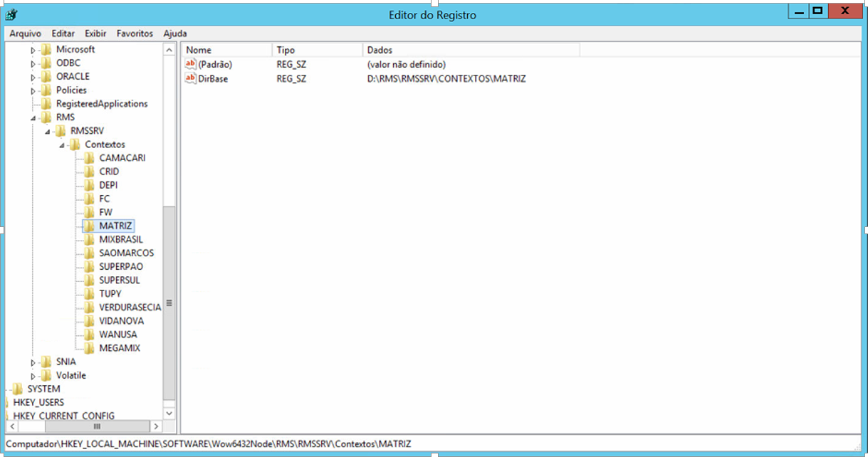Image resolution: width=868 pixels, height=457 pixels.
Task: Click the TUPY folder icon
Action: coord(88,293)
